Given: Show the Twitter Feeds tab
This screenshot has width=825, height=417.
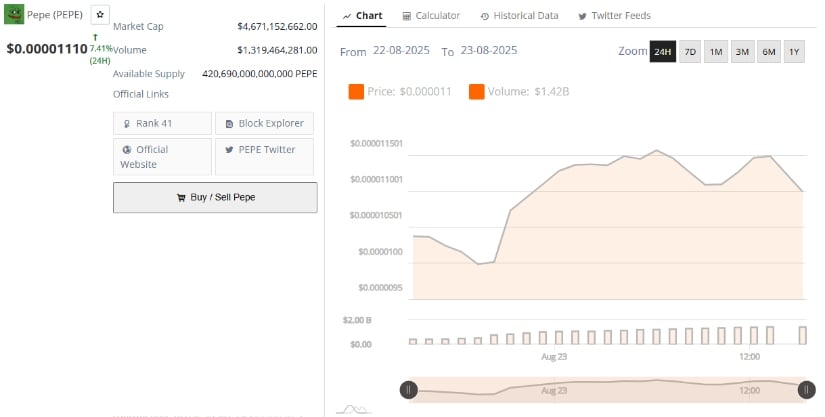Looking at the screenshot, I should tap(615, 16).
